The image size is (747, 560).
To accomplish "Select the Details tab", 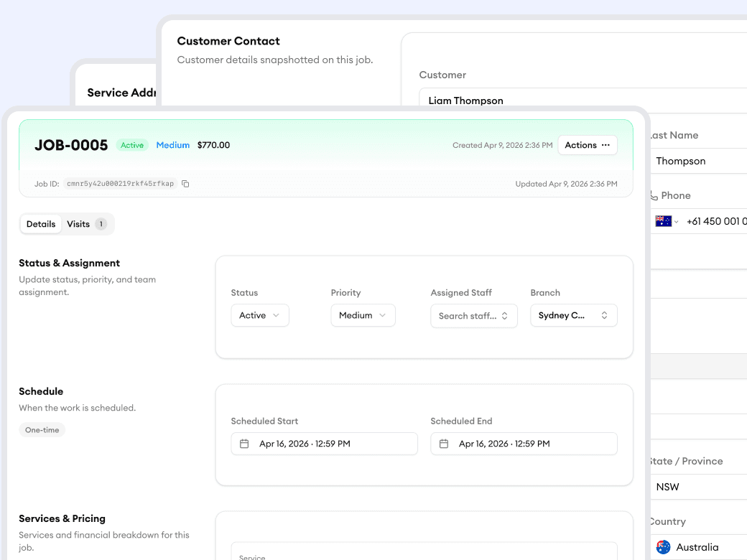I will pyautogui.click(x=40, y=223).
